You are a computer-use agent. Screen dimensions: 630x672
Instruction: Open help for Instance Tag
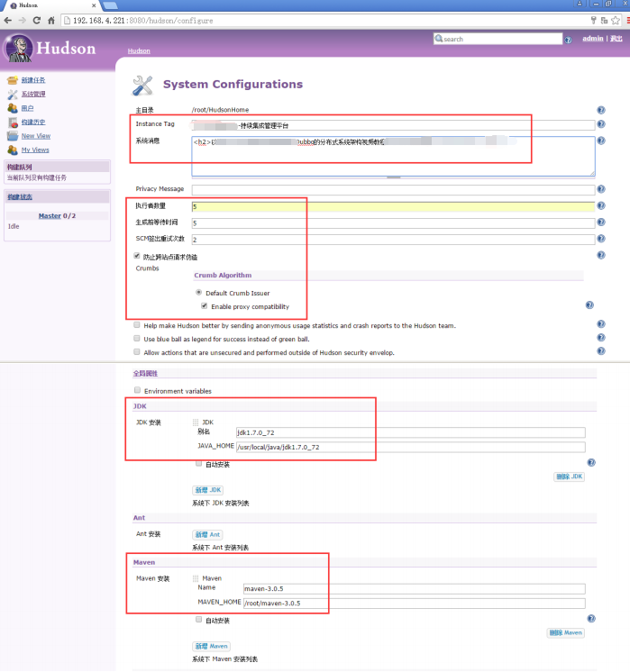click(601, 123)
